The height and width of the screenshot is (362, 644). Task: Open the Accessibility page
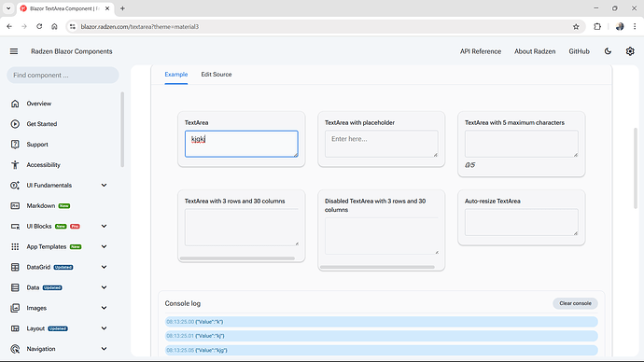pyautogui.click(x=44, y=165)
